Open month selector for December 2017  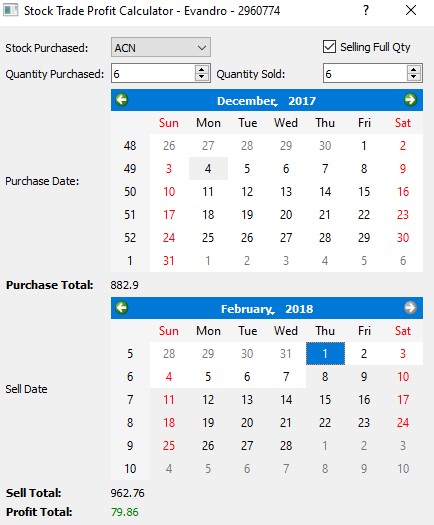pos(246,101)
